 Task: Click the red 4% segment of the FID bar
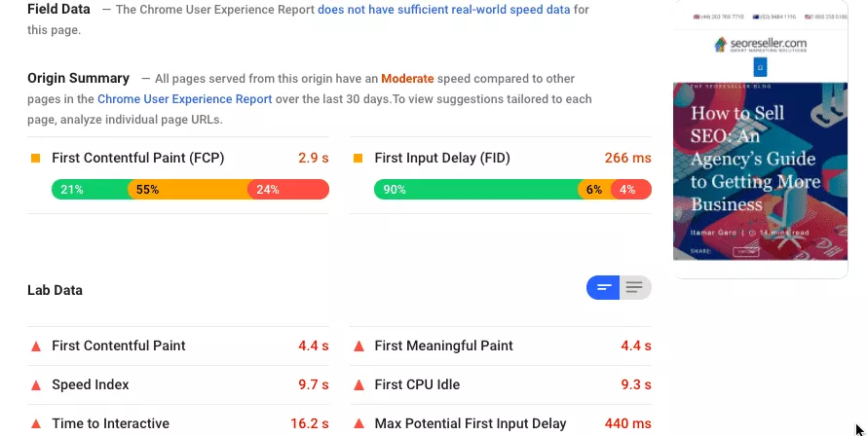630,190
